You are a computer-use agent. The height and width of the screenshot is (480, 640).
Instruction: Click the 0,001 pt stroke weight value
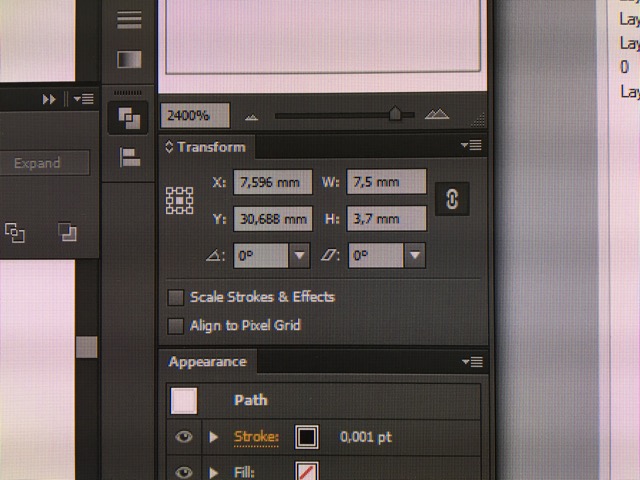pos(365,437)
